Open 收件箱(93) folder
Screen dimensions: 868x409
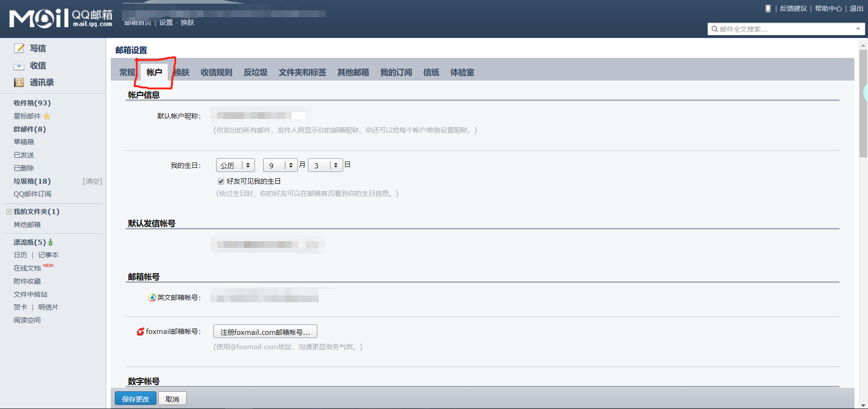(x=32, y=103)
